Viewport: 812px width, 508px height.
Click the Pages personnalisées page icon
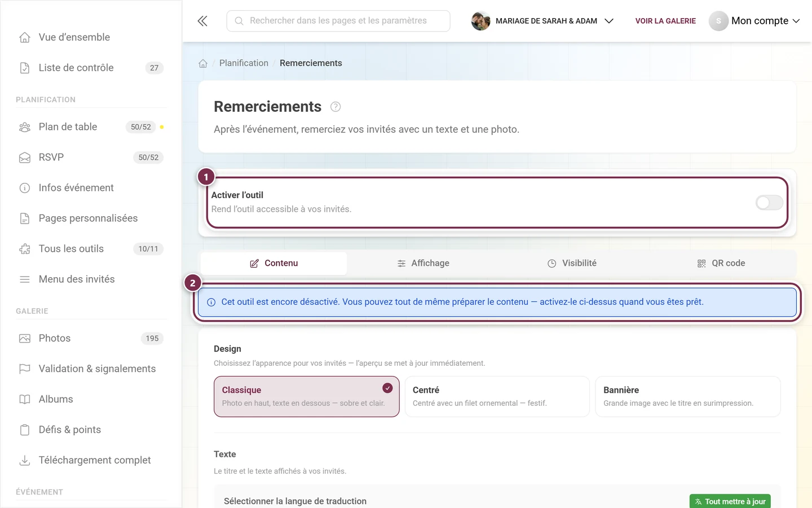point(25,218)
